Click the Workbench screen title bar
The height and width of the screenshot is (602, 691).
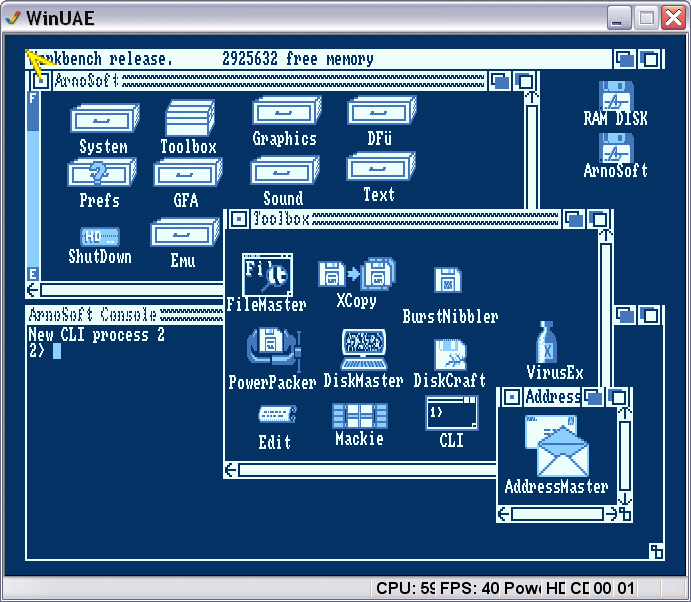[x=319, y=59]
